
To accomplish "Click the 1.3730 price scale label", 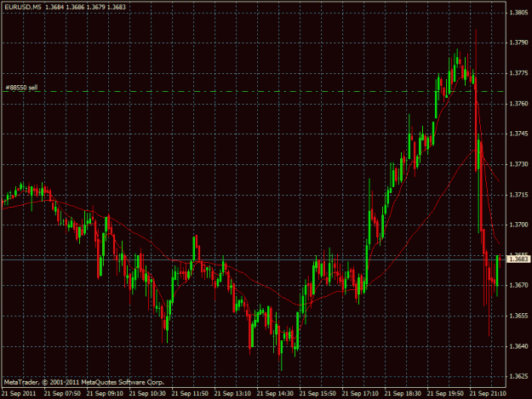I will tap(518, 164).
